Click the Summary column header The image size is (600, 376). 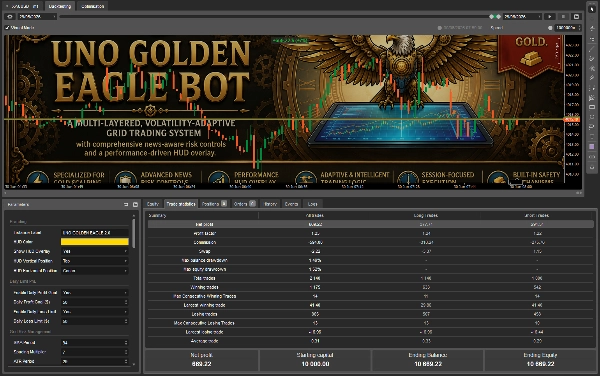pyautogui.click(x=203, y=215)
